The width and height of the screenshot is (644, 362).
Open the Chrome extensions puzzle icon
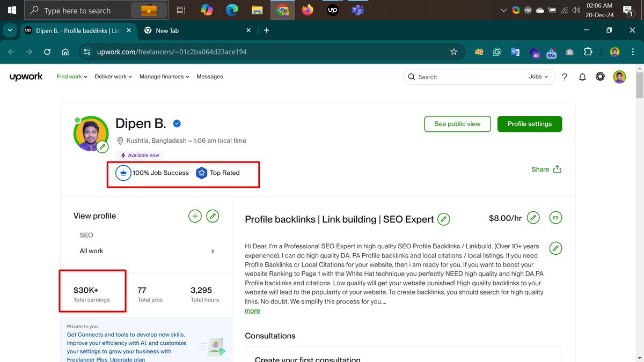(588, 52)
